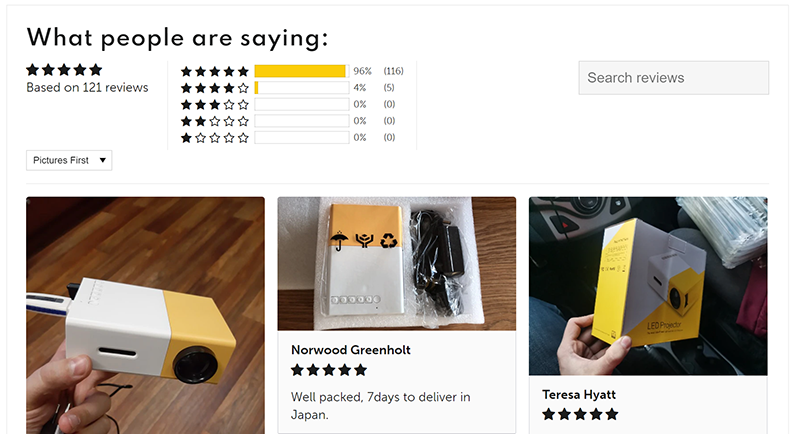The image size is (800, 434).
Task: Filter reviews by the 96% yellow bar
Action: point(302,71)
